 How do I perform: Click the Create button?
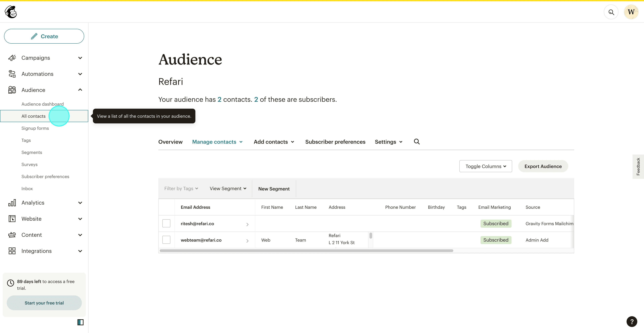click(x=44, y=36)
